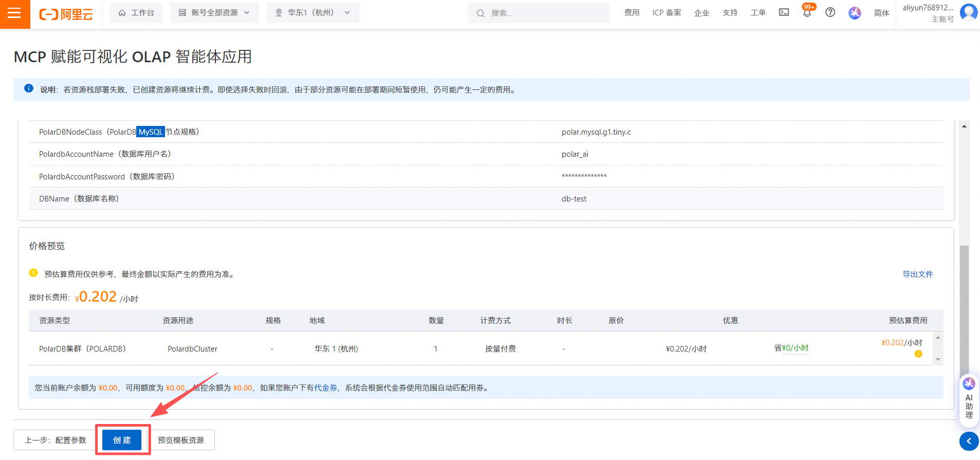Click the DBName（数据库名称） label

pos(80,199)
